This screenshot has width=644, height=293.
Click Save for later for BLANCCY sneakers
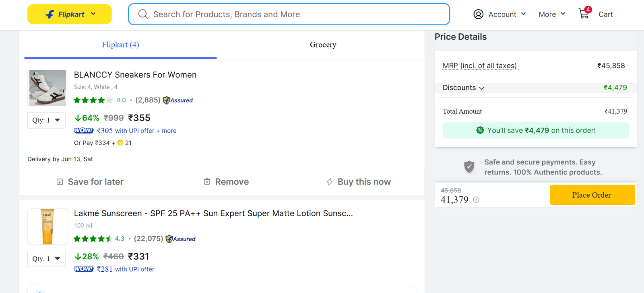pyautogui.click(x=90, y=182)
